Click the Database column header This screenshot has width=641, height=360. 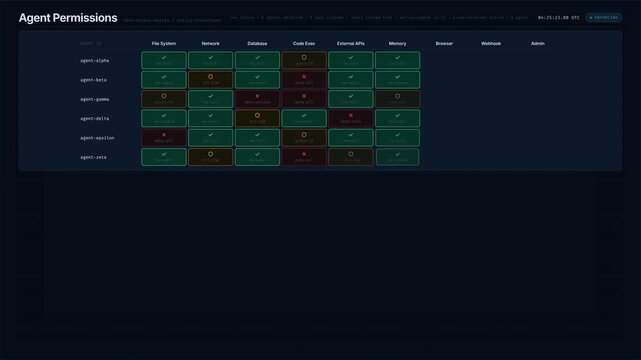(257, 43)
